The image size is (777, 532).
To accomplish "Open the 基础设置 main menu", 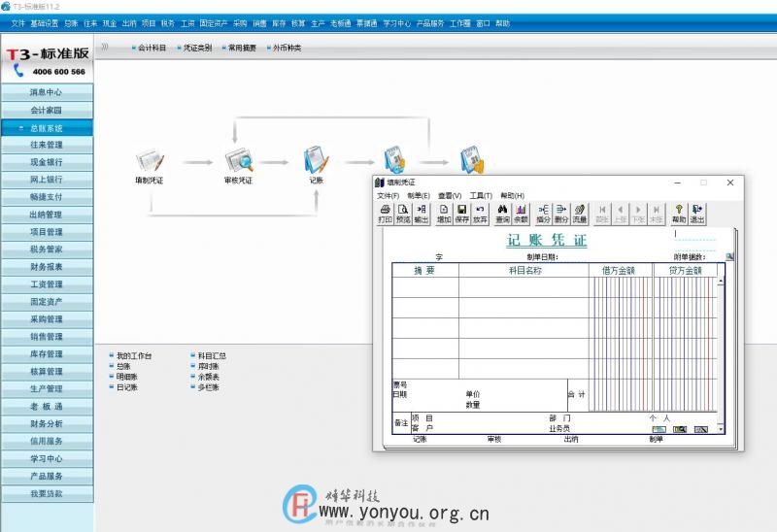I will (44, 23).
